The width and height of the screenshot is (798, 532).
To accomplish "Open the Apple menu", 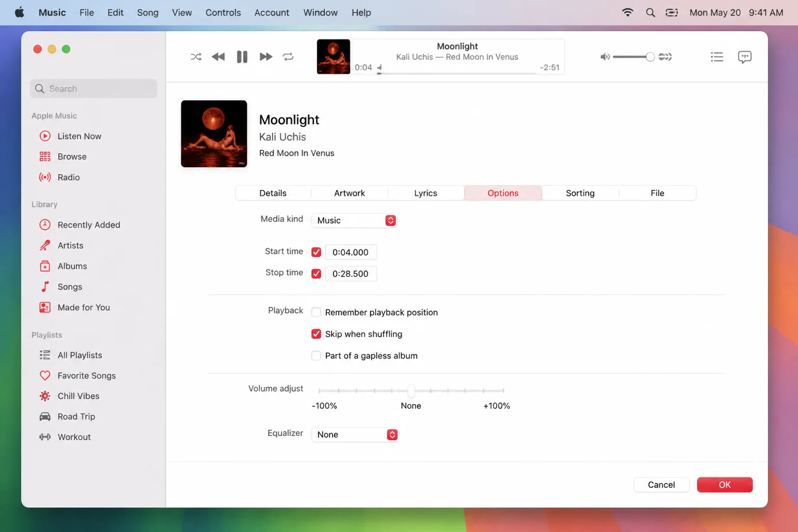I will 19,12.
